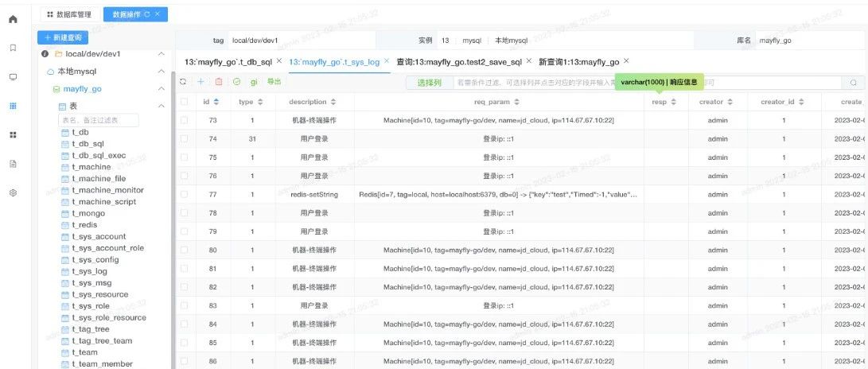Collapse the local/dev/dev1 tree node
The image size is (868, 369).
pos(161,53)
